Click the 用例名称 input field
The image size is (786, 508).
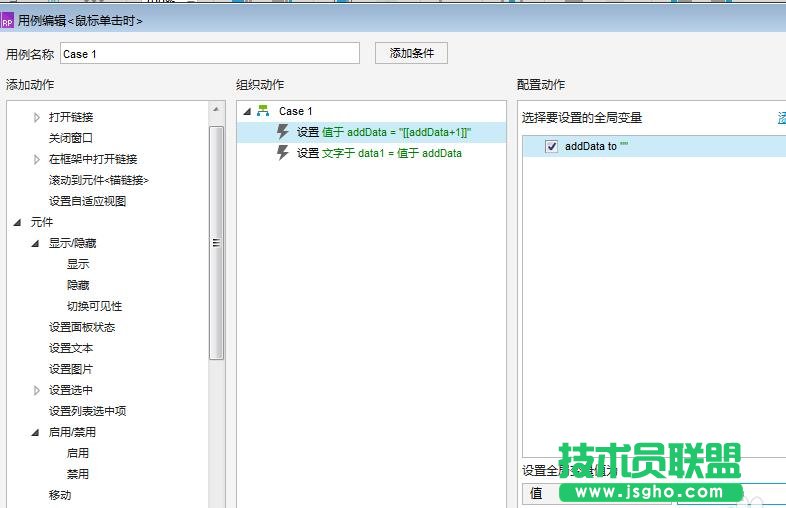[210, 53]
